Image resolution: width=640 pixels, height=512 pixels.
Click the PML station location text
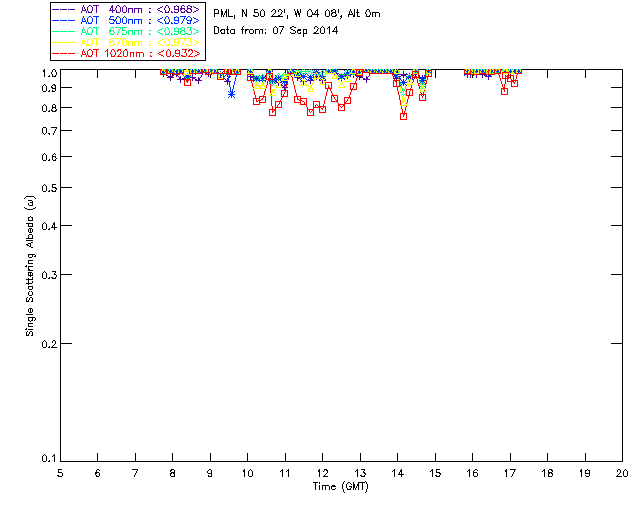click(x=297, y=13)
